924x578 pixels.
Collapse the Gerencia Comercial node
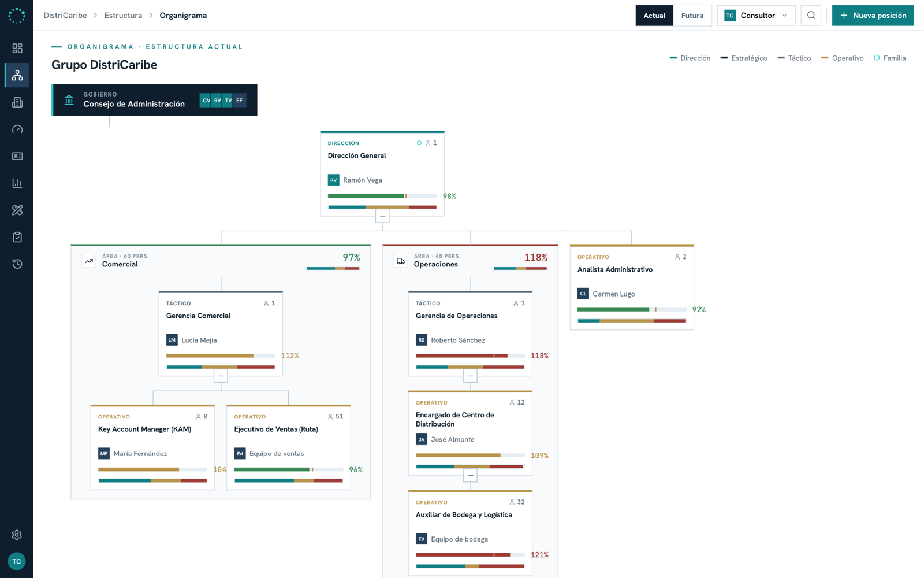pos(221,376)
